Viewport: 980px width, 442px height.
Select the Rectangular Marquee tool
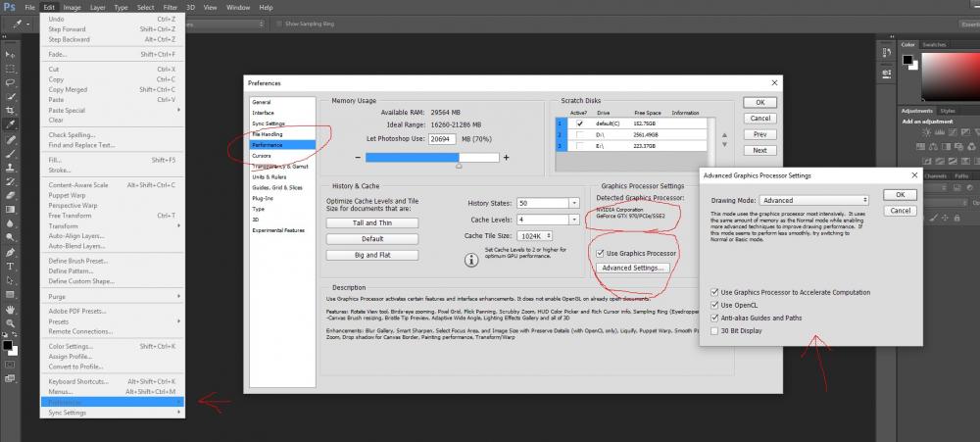tap(10, 69)
